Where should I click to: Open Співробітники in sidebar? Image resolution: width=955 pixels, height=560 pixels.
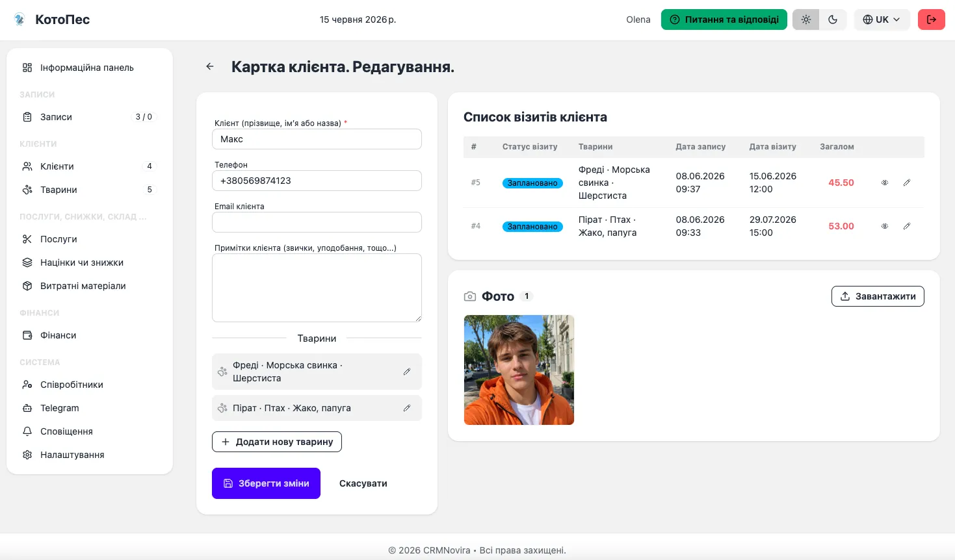pyautogui.click(x=90, y=385)
